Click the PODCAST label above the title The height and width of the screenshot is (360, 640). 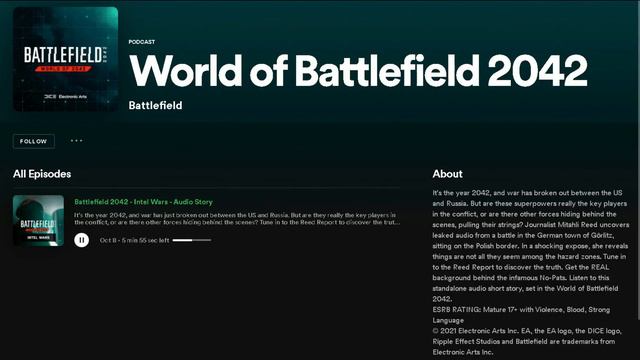point(142,42)
